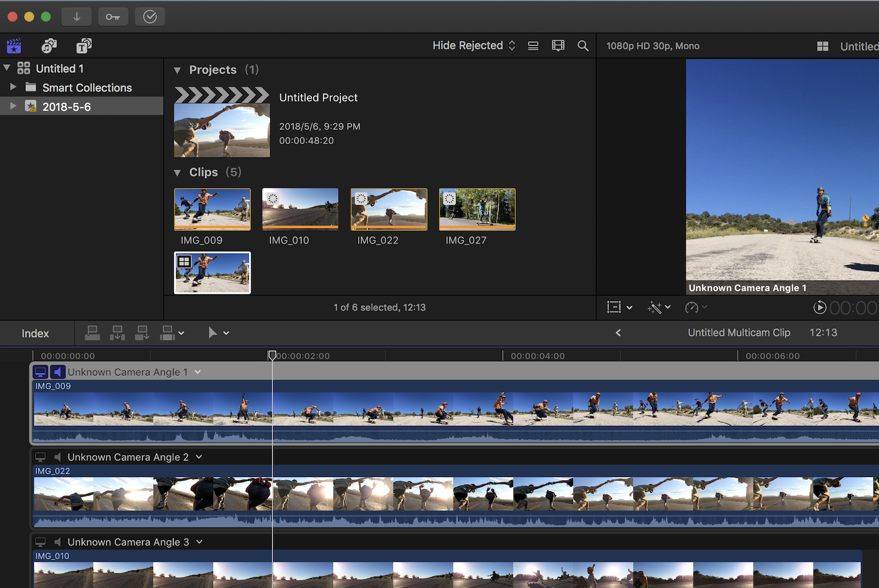Open the Hide Rejected filter dropdown
This screenshot has width=879, height=588.
pos(474,46)
